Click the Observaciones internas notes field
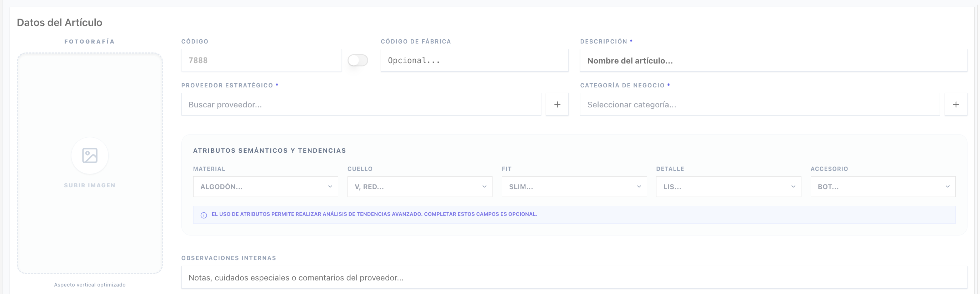Image resolution: width=980 pixels, height=294 pixels. click(574, 277)
